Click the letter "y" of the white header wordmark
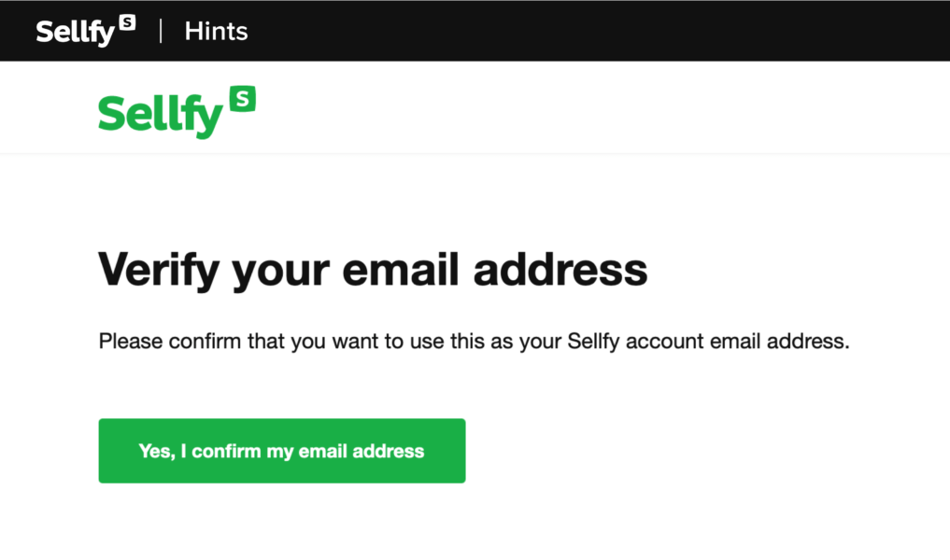 [104, 34]
